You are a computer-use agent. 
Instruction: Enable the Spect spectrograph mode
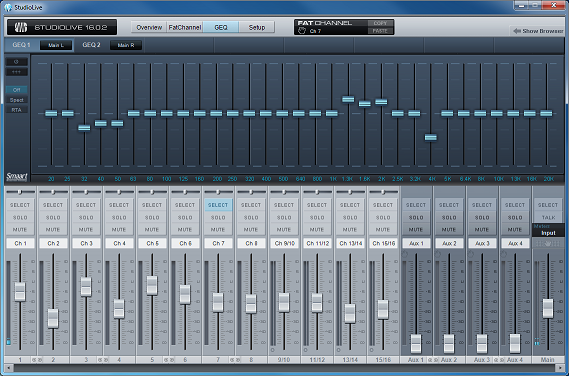click(17, 100)
